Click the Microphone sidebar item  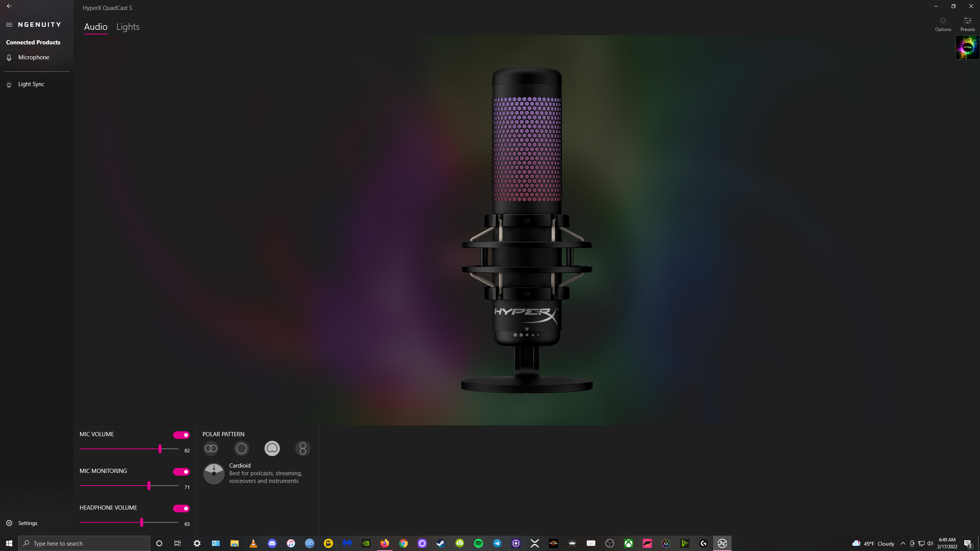[34, 57]
